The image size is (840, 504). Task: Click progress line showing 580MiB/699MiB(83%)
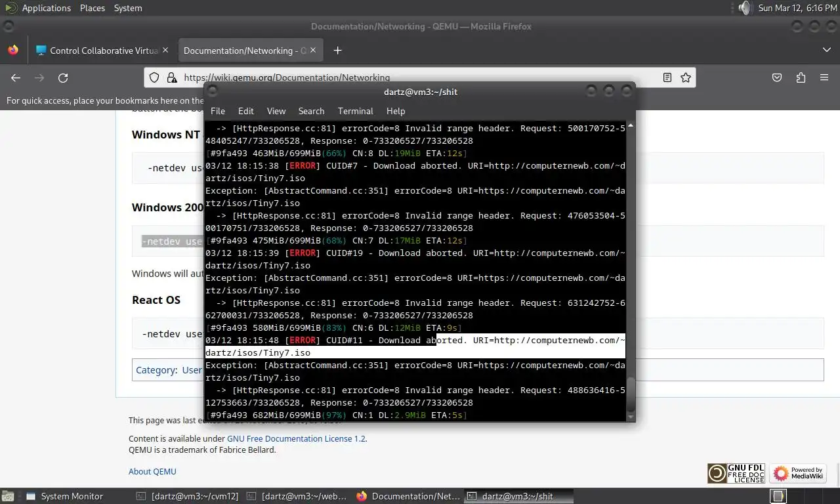(x=333, y=327)
